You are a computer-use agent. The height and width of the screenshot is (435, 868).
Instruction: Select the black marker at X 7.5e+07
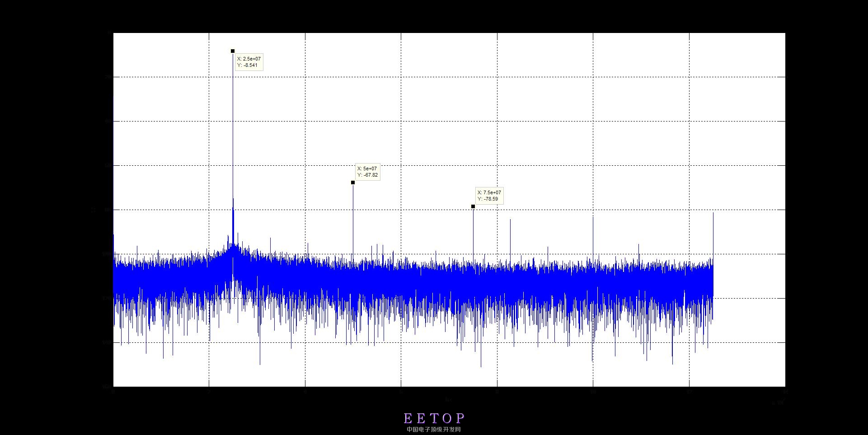[x=473, y=206]
